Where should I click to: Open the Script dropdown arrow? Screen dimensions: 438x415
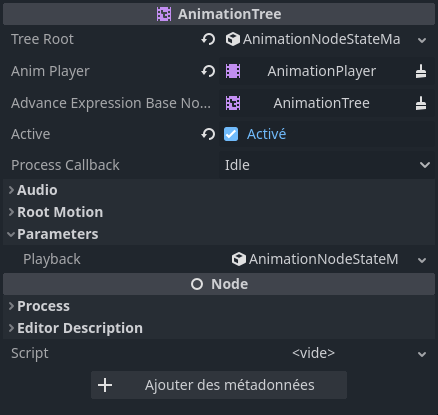tap(422, 354)
